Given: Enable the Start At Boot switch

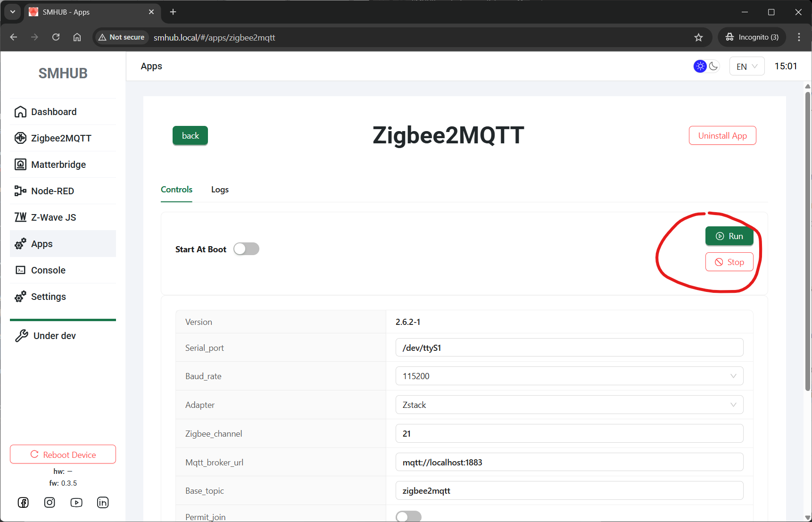Looking at the screenshot, I should point(246,249).
